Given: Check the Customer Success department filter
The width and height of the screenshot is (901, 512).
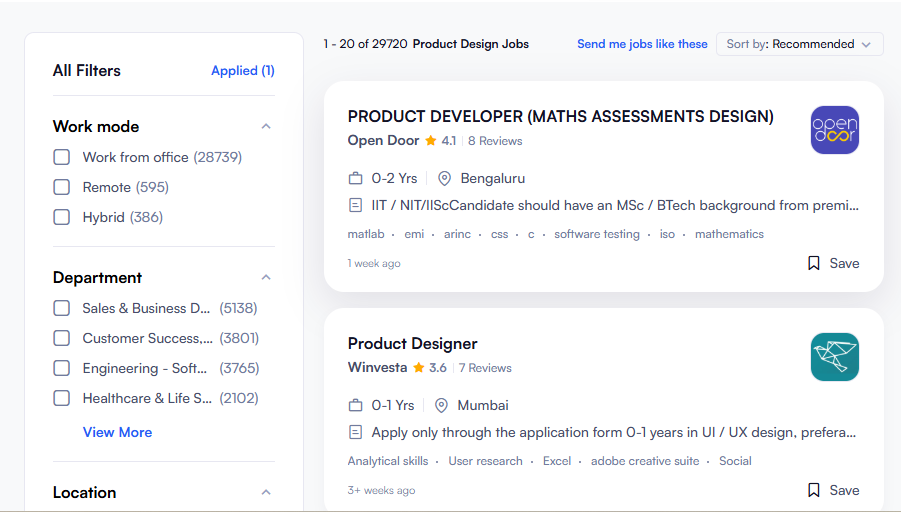Looking at the screenshot, I should 61,338.
